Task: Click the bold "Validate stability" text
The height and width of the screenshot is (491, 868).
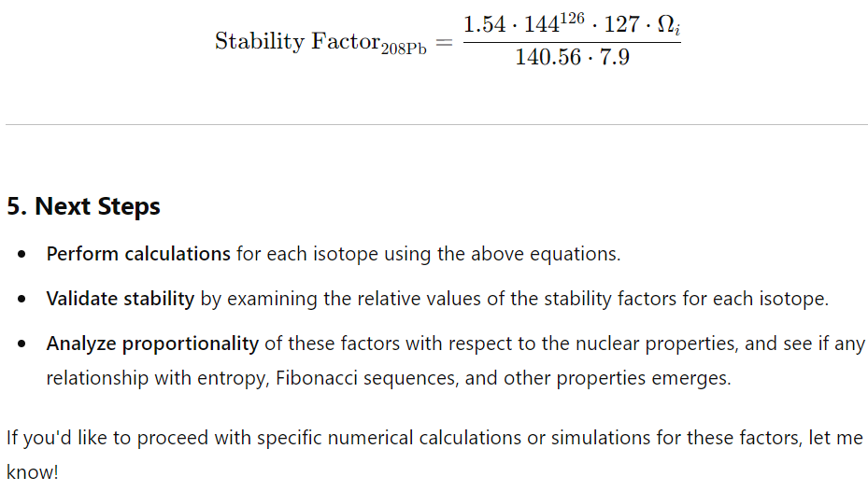Action: tap(121, 299)
